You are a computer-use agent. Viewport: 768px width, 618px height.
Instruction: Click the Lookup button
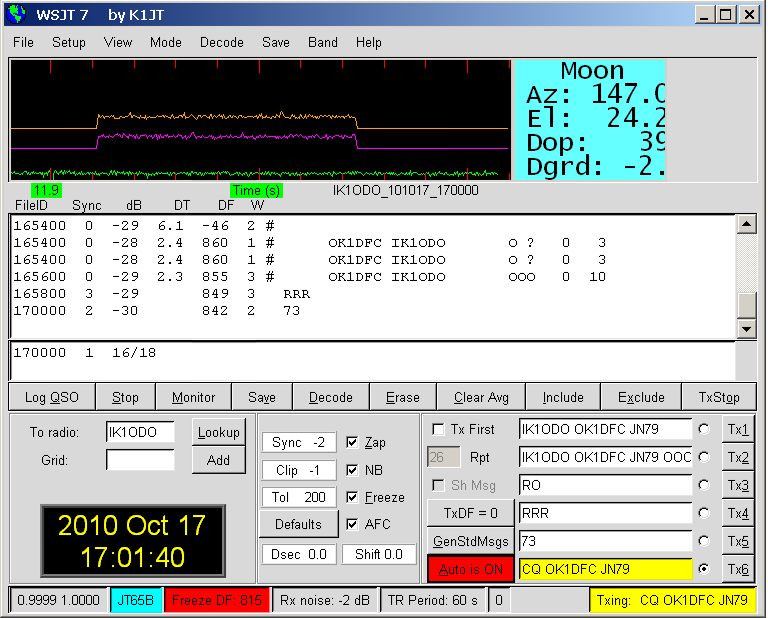218,432
